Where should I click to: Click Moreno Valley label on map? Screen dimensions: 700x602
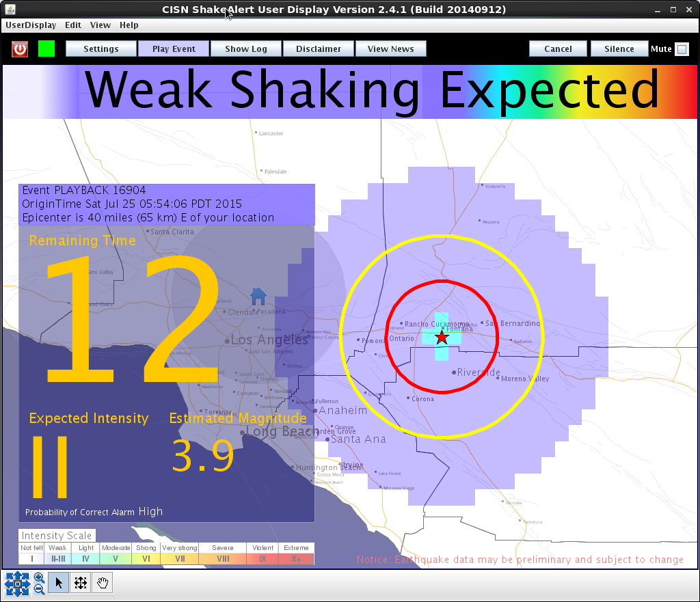click(x=524, y=379)
